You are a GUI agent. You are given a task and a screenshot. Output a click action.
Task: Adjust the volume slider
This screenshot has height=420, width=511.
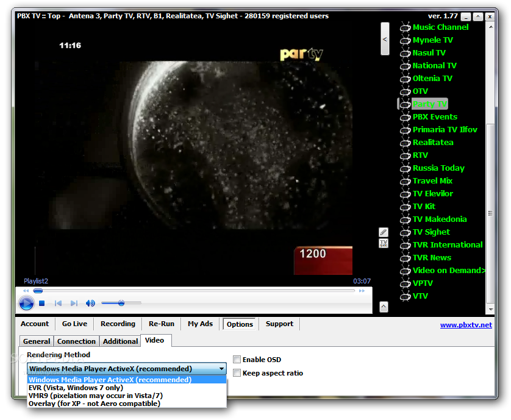coord(121,303)
